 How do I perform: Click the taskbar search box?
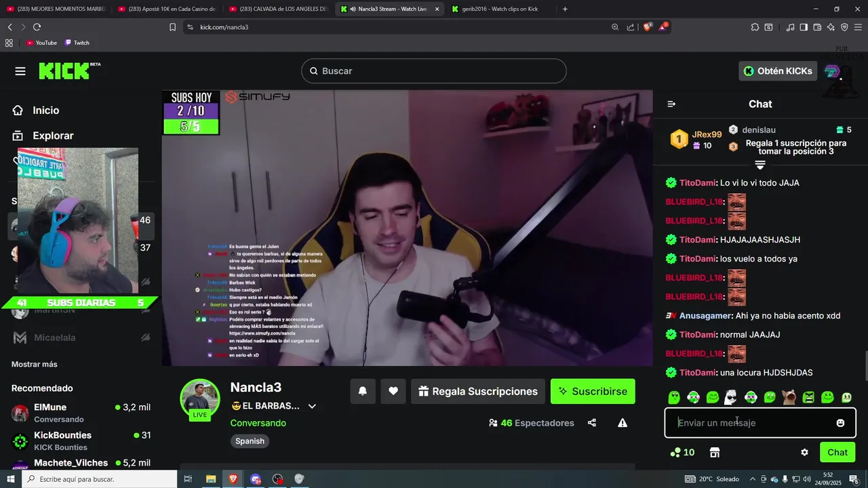tap(100, 479)
